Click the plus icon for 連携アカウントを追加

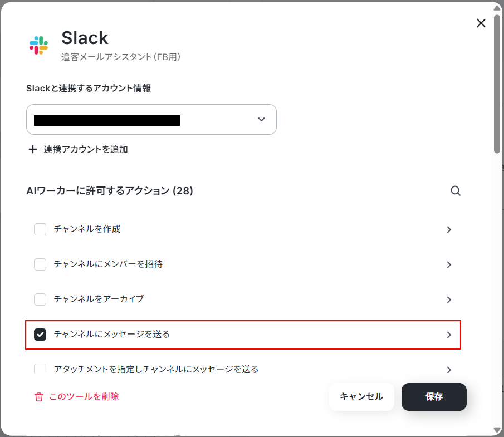coord(33,149)
